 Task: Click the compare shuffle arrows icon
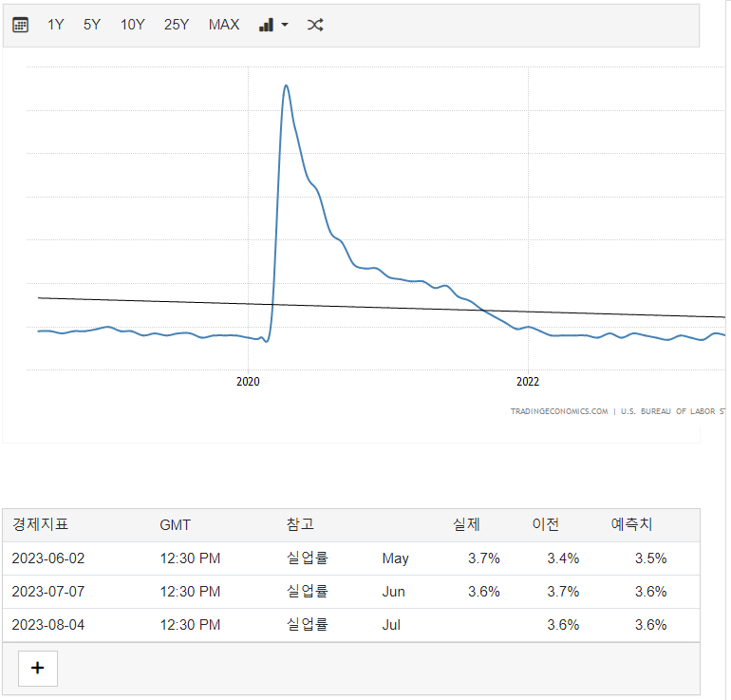click(315, 25)
